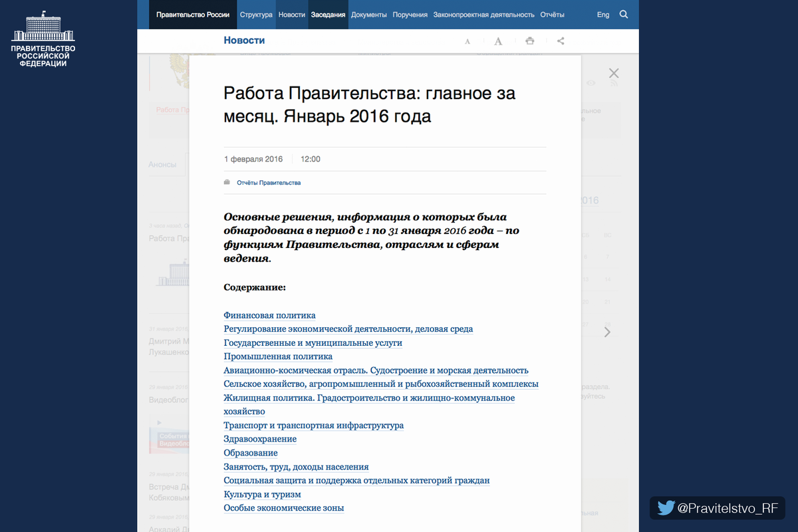The height and width of the screenshot is (532, 798).
Task: Open the @Pravitelstvo_RF Twitter badge
Action: 718,508
